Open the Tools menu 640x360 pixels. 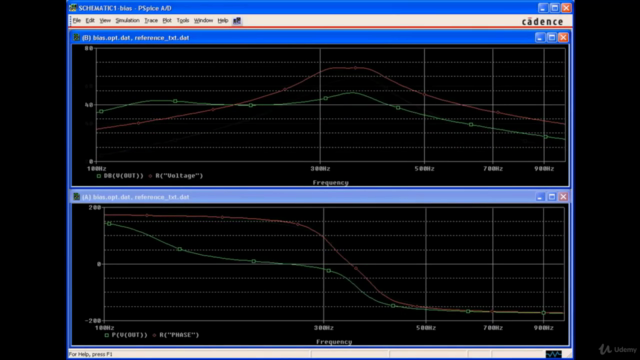(x=182, y=20)
